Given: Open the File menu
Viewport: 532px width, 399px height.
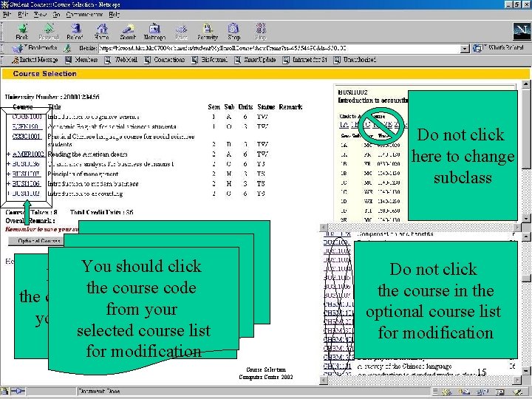Looking at the screenshot, I should point(7,15).
